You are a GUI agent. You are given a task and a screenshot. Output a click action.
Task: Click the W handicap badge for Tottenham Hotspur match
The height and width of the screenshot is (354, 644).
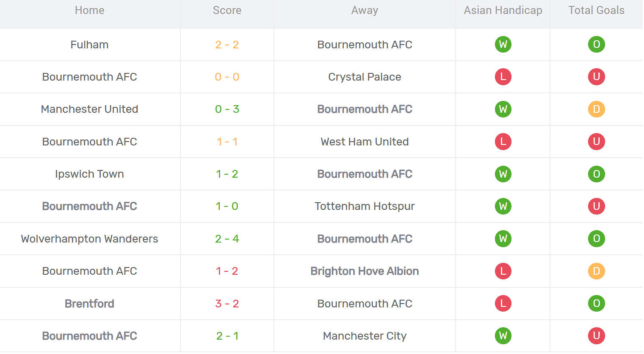click(x=503, y=206)
